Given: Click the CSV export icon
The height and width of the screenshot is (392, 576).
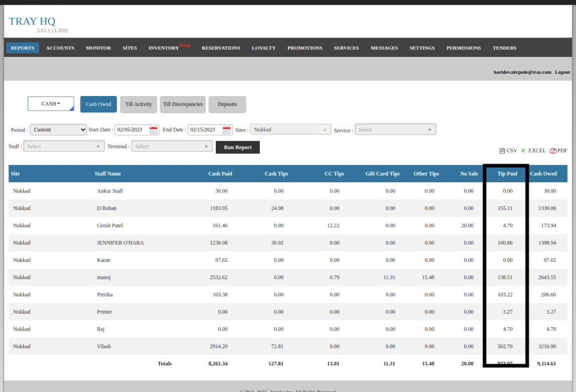Looking at the screenshot, I should (x=502, y=150).
